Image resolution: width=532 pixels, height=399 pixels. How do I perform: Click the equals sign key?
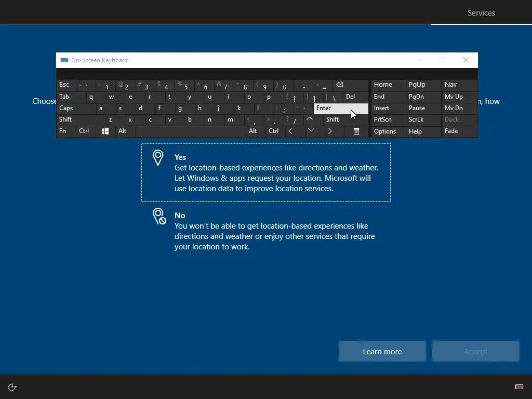coord(323,85)
